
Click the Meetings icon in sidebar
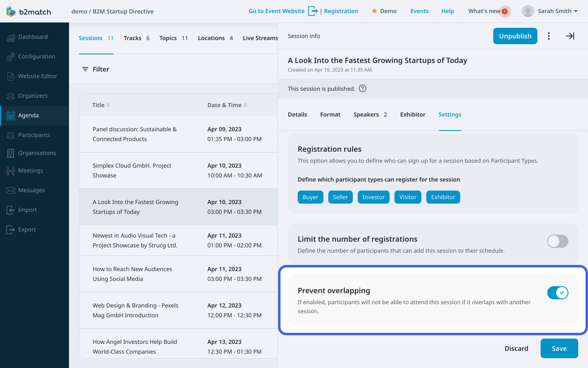coord(11,171)
